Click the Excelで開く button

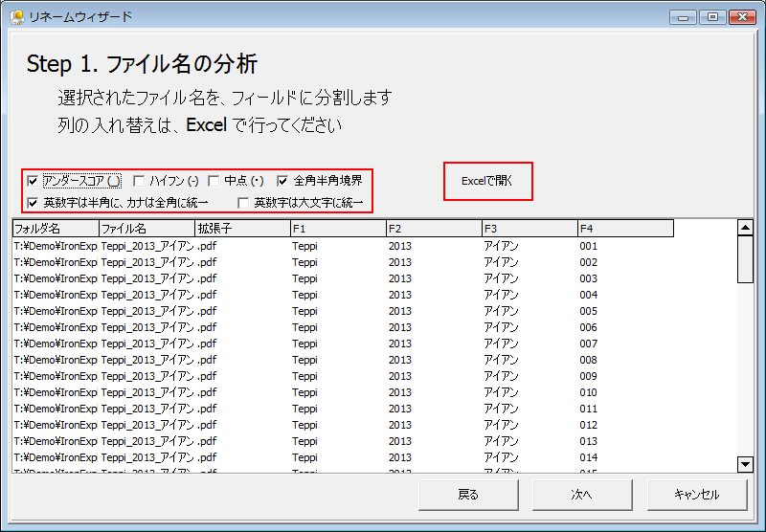(487, 181)
